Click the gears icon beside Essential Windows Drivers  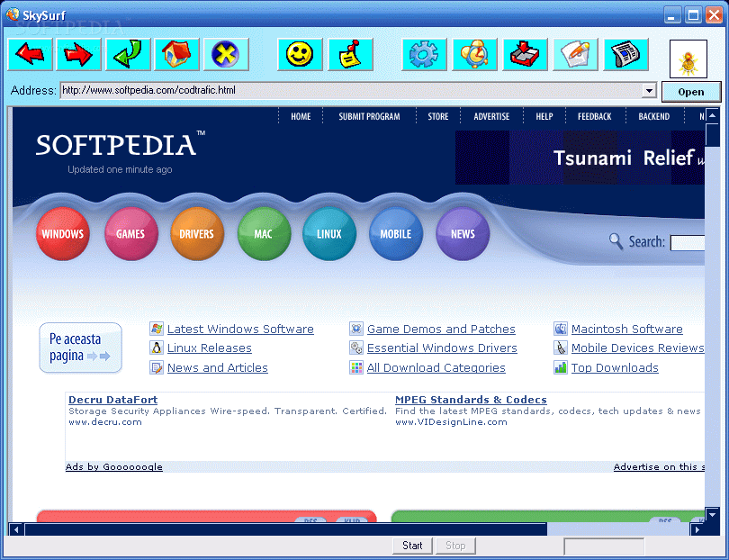[356, 348]
